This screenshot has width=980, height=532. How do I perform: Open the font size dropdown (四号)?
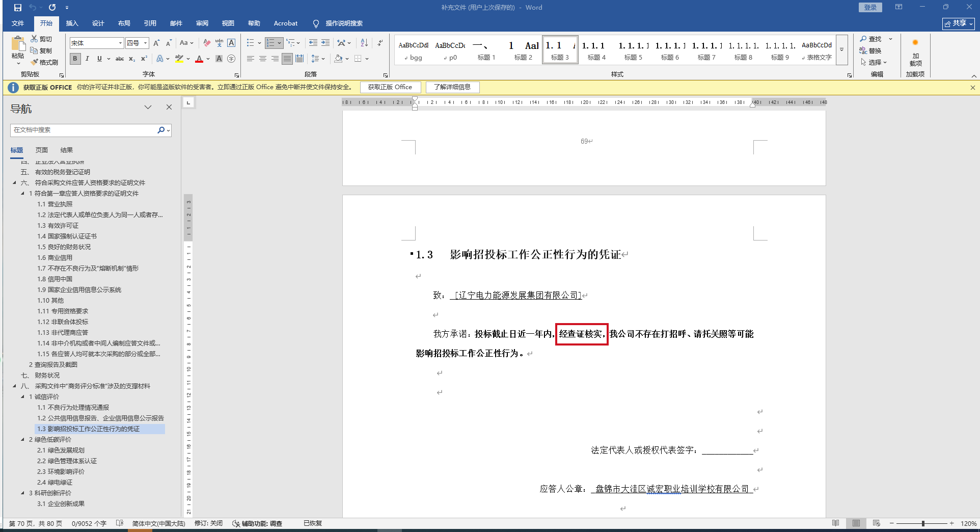click(x=145, y=43)
